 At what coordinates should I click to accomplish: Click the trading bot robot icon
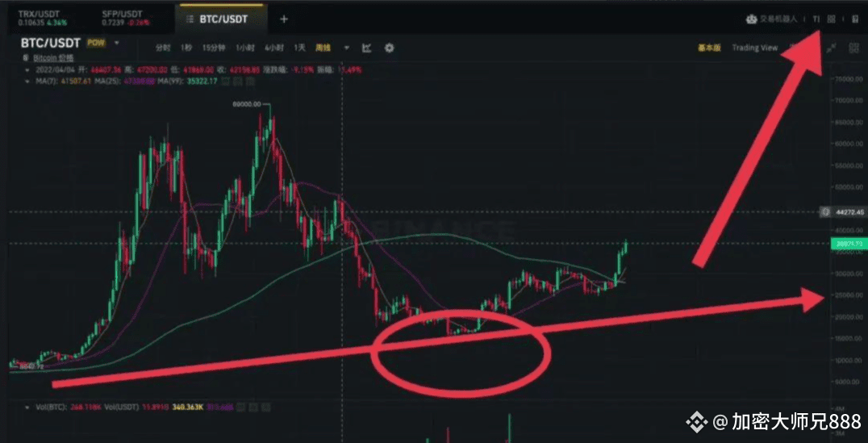(x=751, y=19)
